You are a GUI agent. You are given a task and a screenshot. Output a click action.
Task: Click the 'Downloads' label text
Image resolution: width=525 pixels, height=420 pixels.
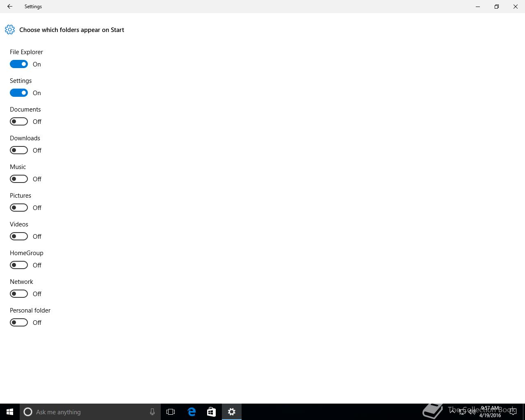point(25,138)
